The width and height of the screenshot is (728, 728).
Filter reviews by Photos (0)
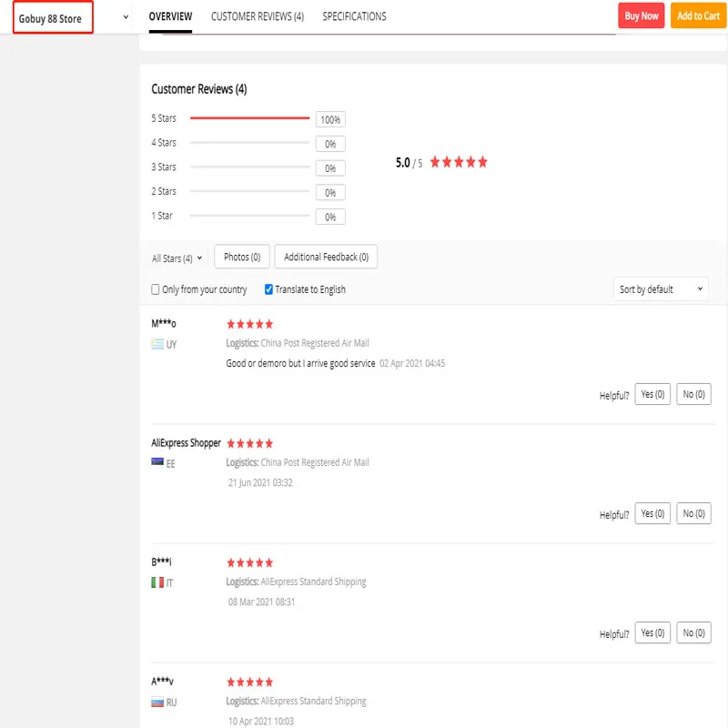coord(242,257)
